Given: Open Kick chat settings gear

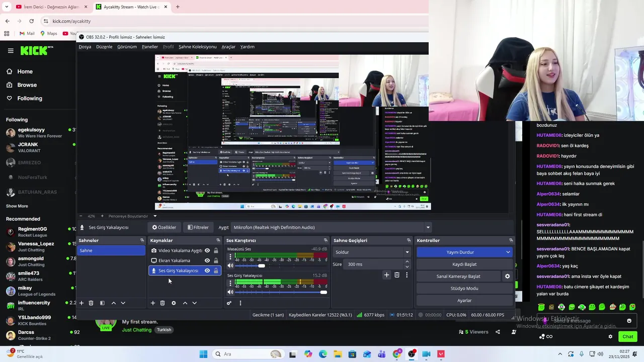Looking at the screenshot, I should pos(610,337).
